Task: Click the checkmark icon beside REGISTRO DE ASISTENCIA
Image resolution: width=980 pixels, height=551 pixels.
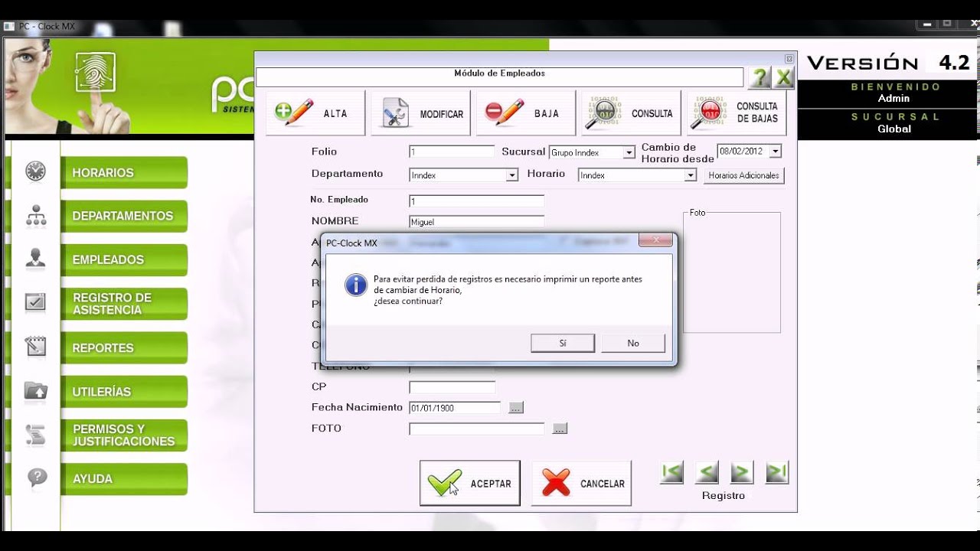Action: click(35, 302)
